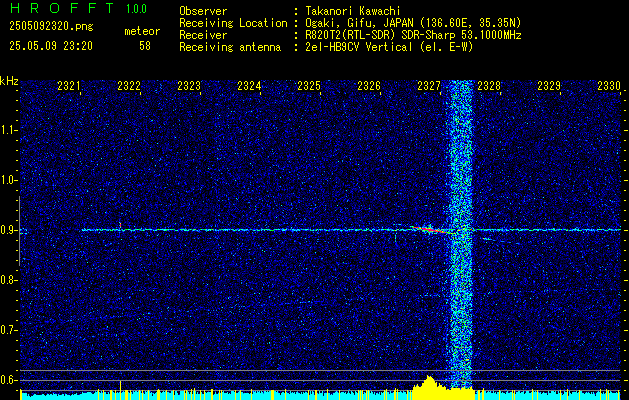Click the yellow power peak in bottom graph
This screenshot has width=629, height=400.
429,386
